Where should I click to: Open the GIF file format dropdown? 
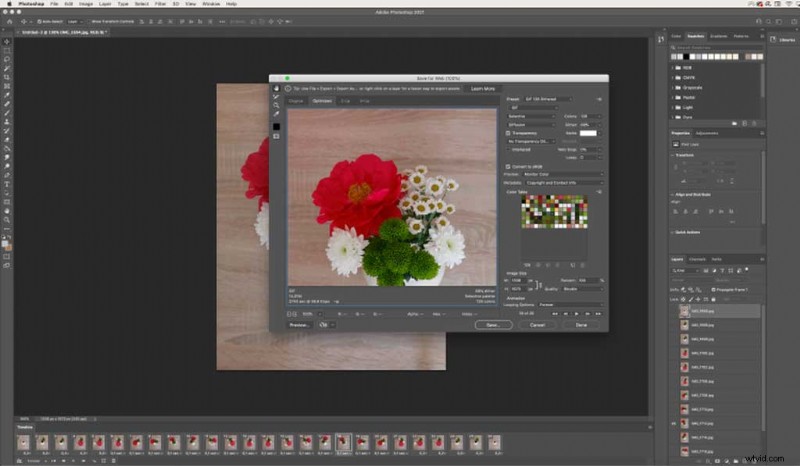point(532,108)
